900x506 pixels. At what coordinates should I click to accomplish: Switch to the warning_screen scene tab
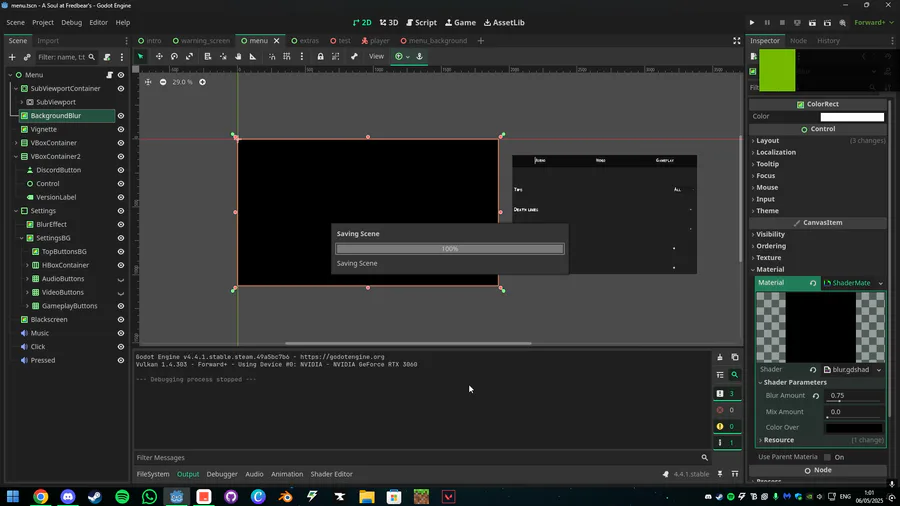tap(201, 41)
